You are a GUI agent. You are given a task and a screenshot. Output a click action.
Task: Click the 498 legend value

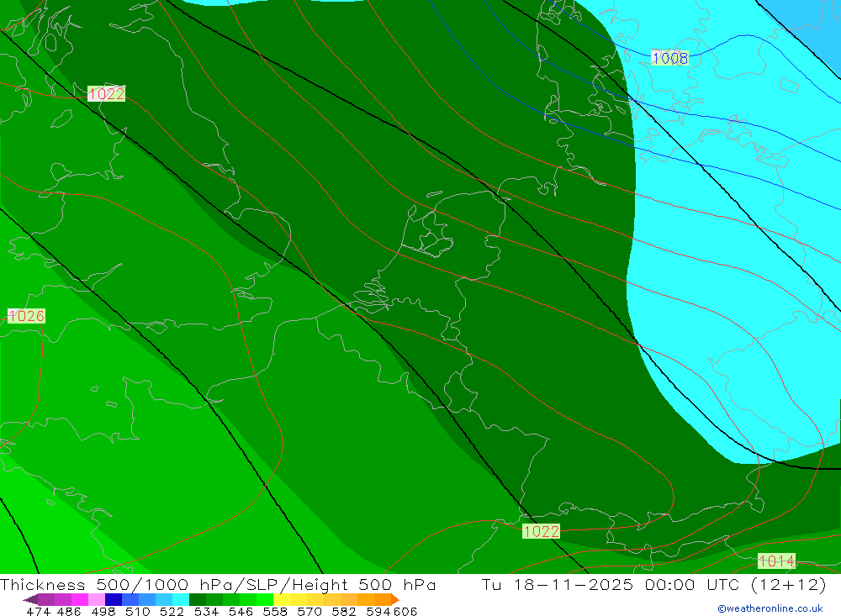(x=103, y=611)
